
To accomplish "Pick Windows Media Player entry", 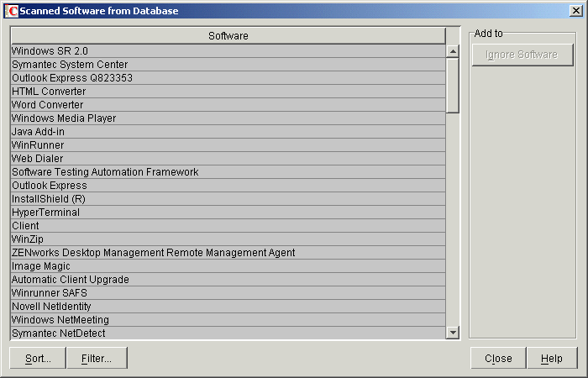I will click(228, 118).
